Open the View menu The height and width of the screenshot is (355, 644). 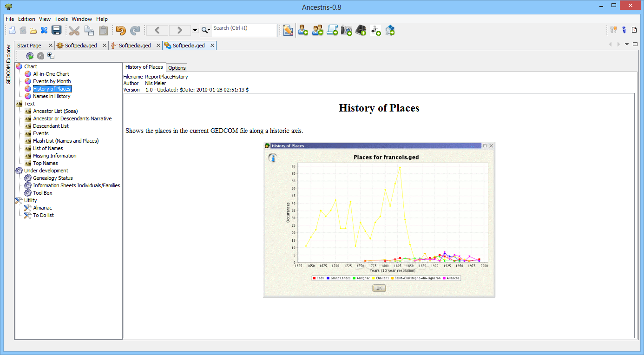45,19
